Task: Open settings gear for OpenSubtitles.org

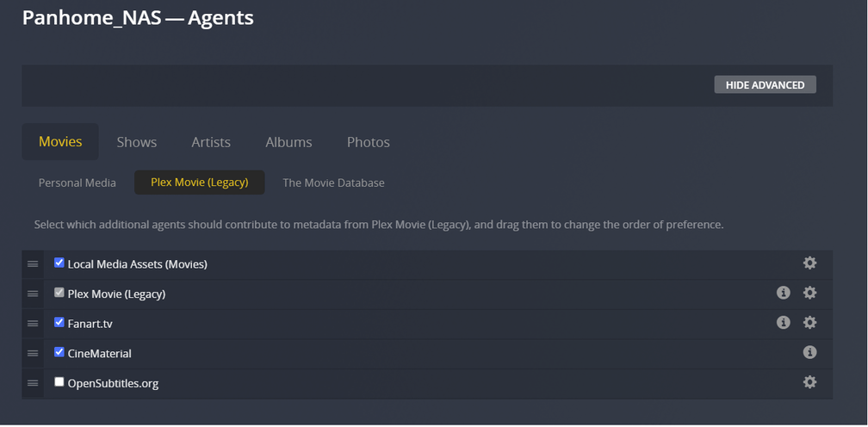Action: [809, 382]
